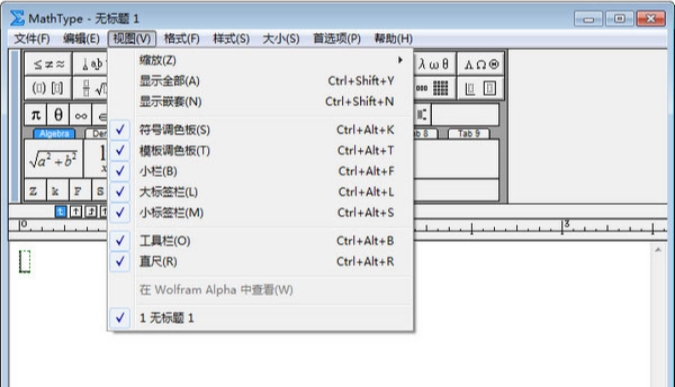
Task: Click the MathType sigma icon in the title bar
Action: [17, 18]
